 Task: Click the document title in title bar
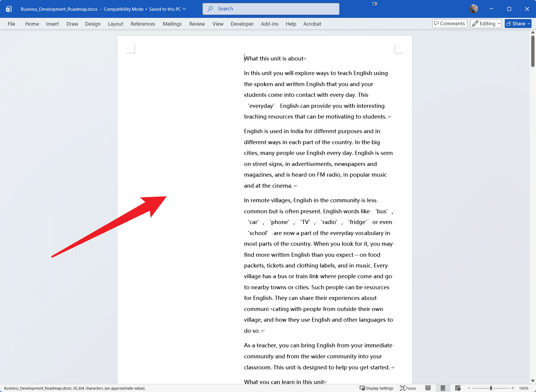pyautogui.click(x=59, y=9)
